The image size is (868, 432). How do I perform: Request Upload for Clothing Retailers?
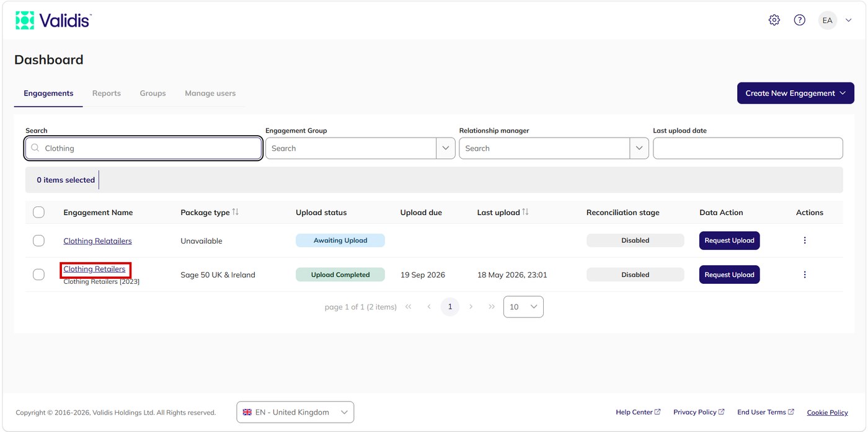pyautogui.click(x=729, y=275)
